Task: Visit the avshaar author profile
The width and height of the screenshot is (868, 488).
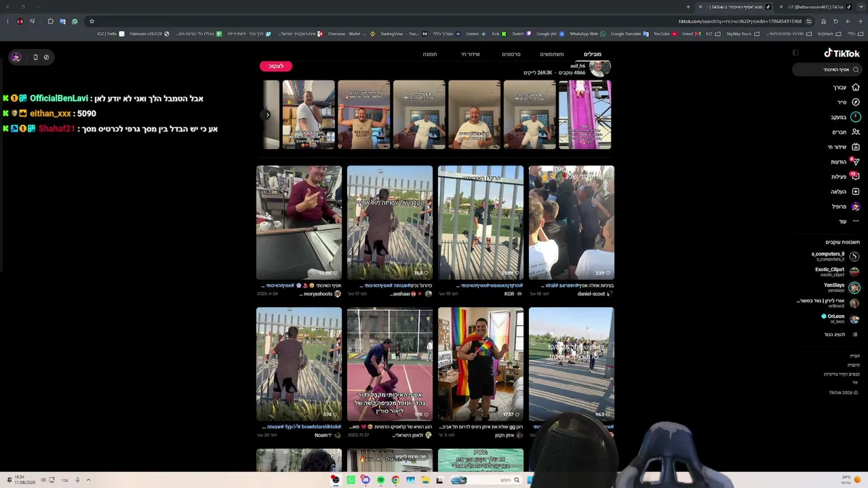Action: pyautogui.click(x=412, y=294)
